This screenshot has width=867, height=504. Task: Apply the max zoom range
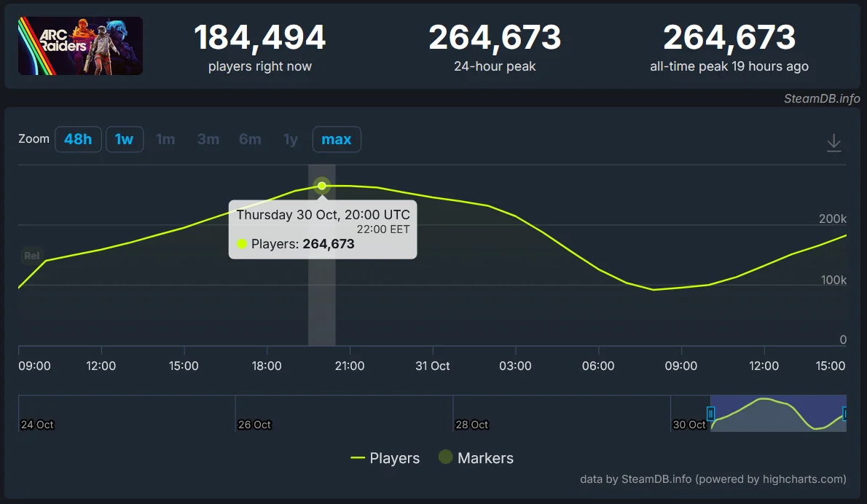pos(337,139)
